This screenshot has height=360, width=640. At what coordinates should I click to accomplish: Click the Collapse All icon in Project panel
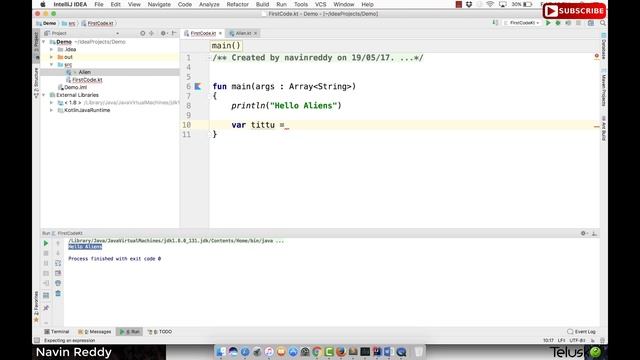[151, 33]
